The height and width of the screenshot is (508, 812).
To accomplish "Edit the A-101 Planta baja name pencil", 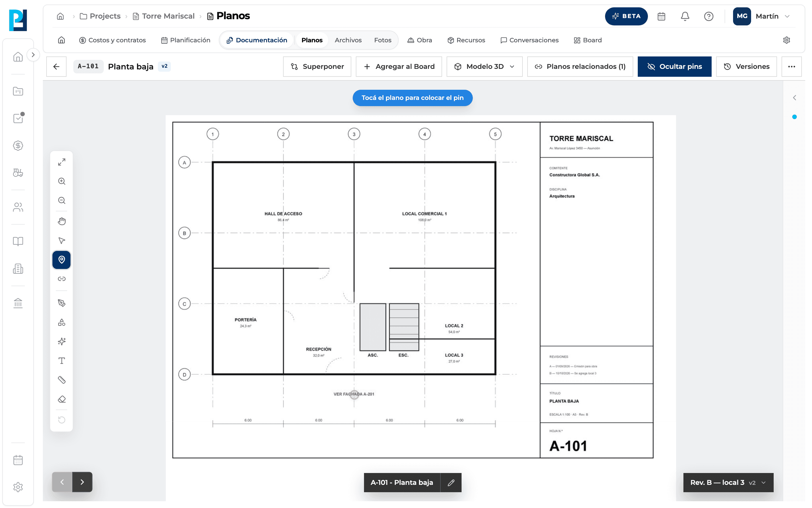I will (x=451, y=483).
